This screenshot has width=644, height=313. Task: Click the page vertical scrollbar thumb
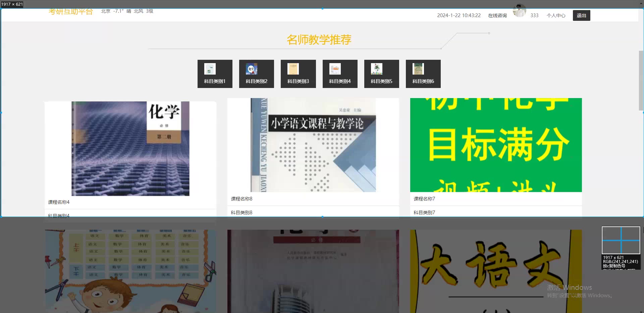[x=641, y=81]
